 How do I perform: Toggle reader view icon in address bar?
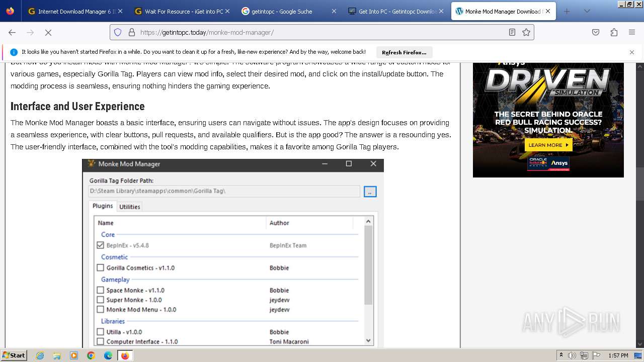click(x=512, y=32)
